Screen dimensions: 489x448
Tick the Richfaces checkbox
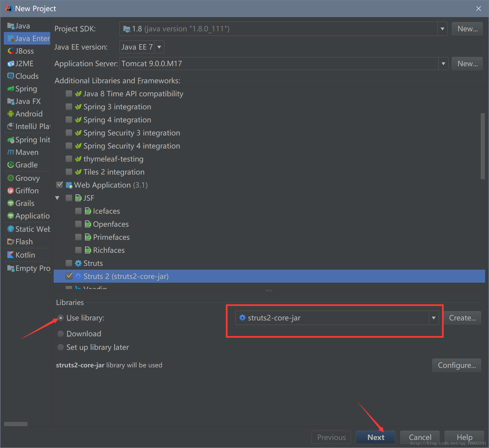click(x=78, y=250)
